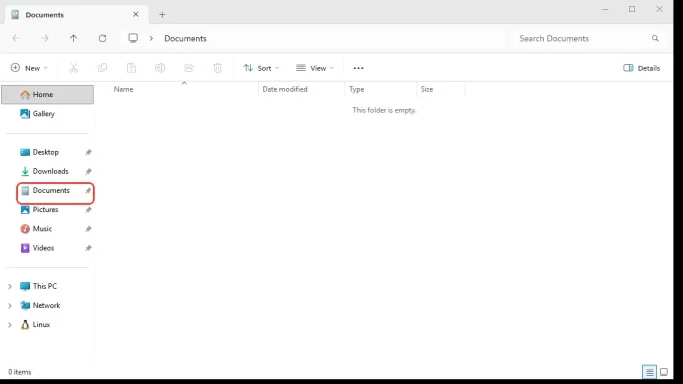Click the This PC monitor icon in address bar
683x384 pixels.
pyautogui.click(x=133, y=38)
